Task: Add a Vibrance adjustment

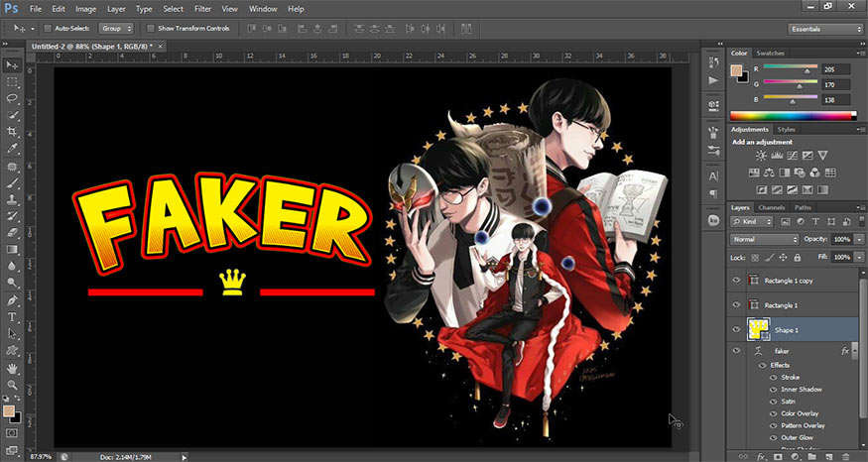Action: [x=823, y=156]
